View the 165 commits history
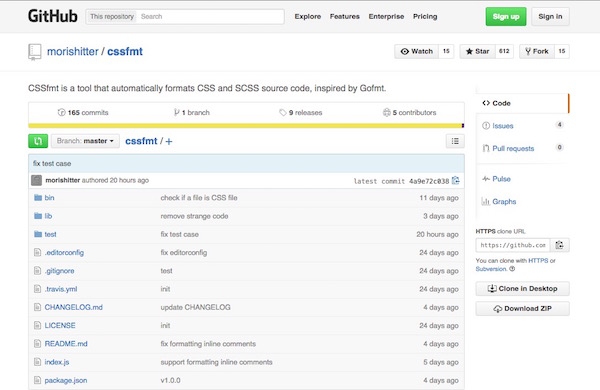This screenshot has height=390, width=600. pos(83,113)
